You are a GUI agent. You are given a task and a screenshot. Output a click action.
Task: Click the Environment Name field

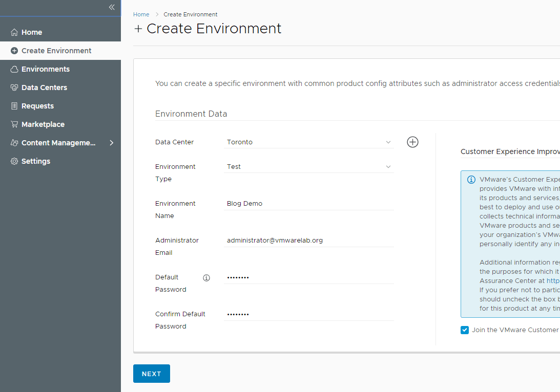308,204
